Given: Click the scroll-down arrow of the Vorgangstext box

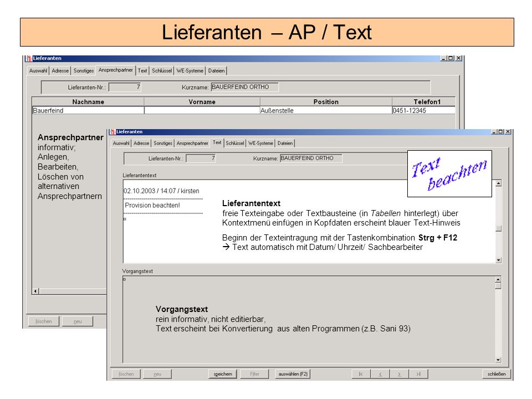Looking at the screenshot, I should pos(498,360).
